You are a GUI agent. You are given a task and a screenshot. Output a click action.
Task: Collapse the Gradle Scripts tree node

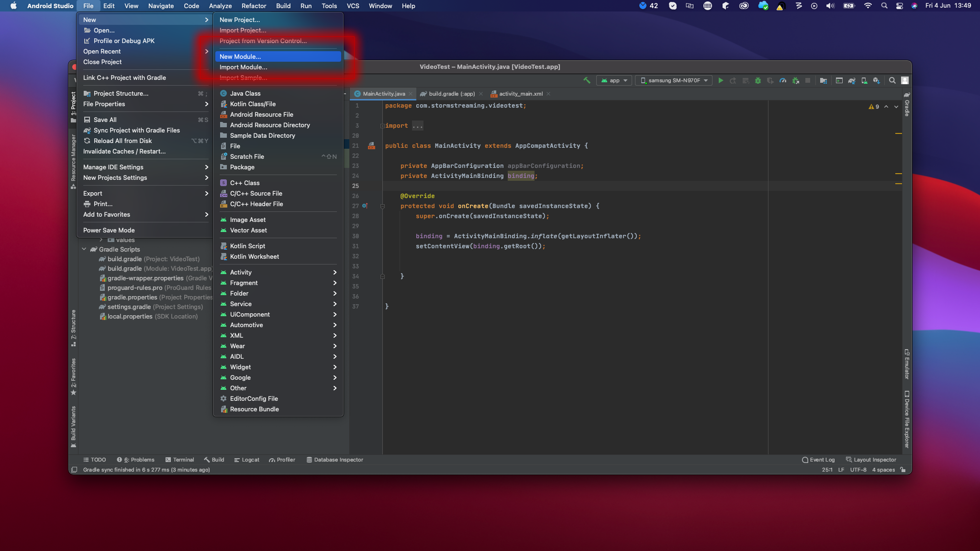84,249
